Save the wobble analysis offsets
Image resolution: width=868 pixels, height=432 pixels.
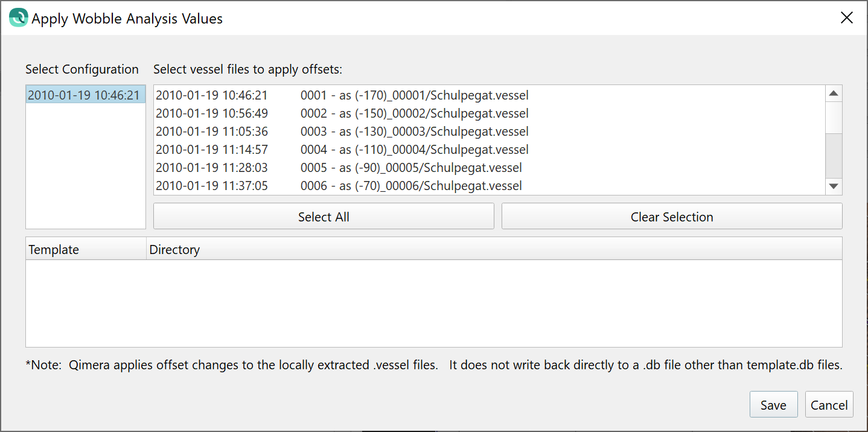(773, 405)
